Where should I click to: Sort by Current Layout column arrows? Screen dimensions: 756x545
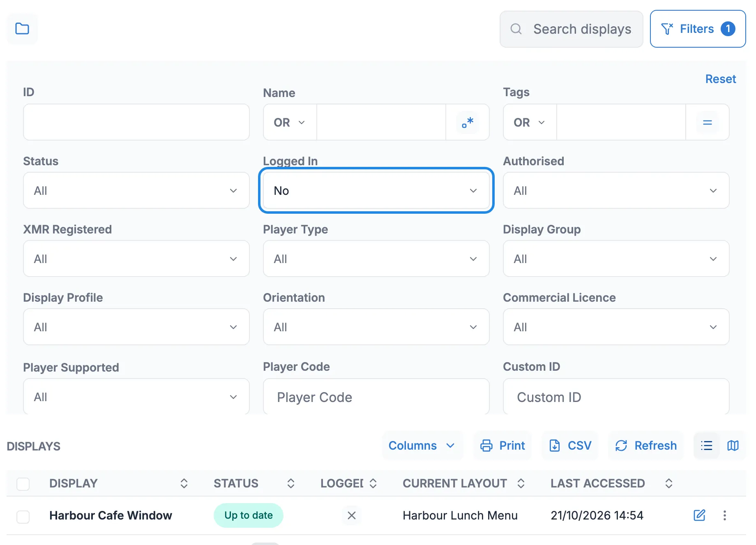521,483
